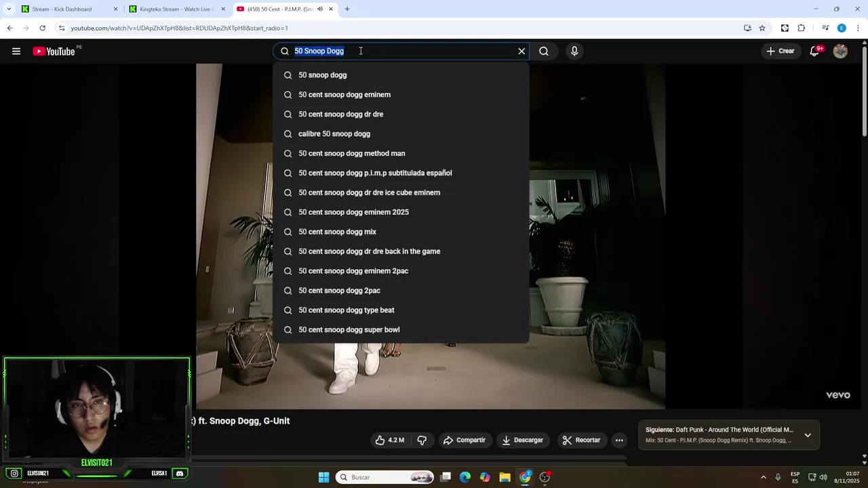Image resolution: width=868 pixels, height=488 pixels.
Task: Close the 50 Cent P.I.M.P. tab
Action: click(331, 9)
